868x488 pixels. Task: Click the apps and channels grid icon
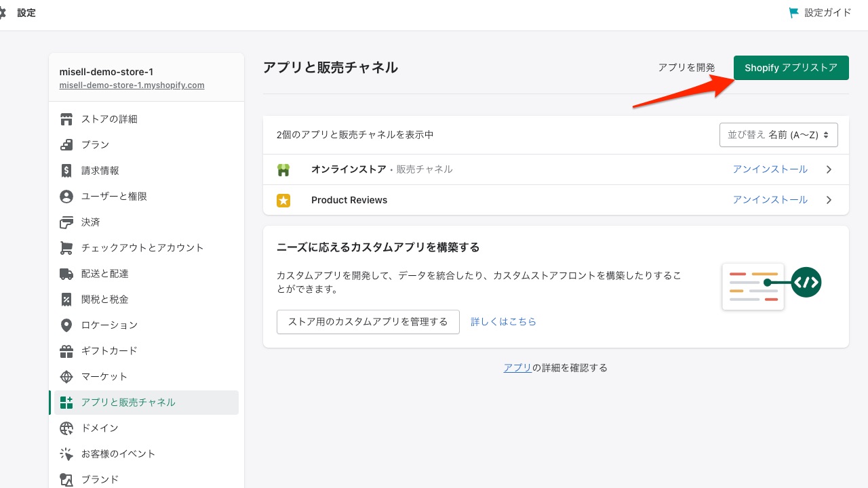click(x=66, y=403)
